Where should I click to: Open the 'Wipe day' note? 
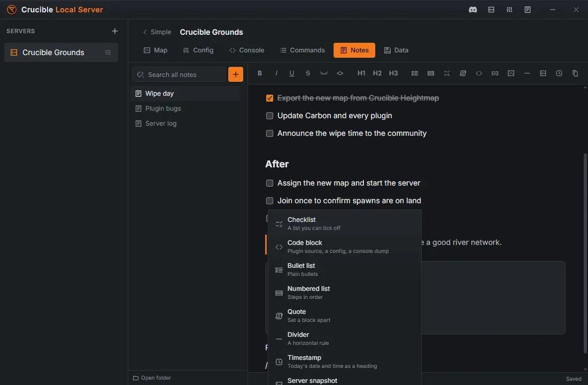pyautogui.click(x=185, y=94)
